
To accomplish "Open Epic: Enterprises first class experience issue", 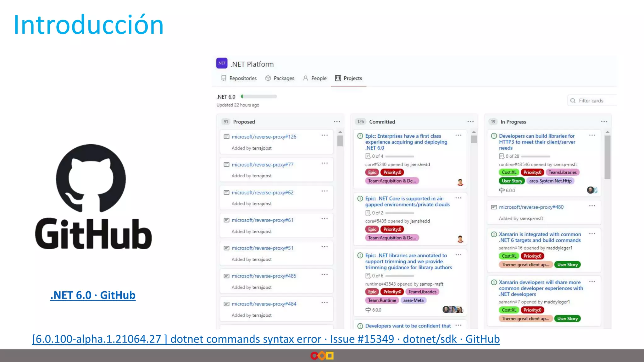I will coord(406,142).
